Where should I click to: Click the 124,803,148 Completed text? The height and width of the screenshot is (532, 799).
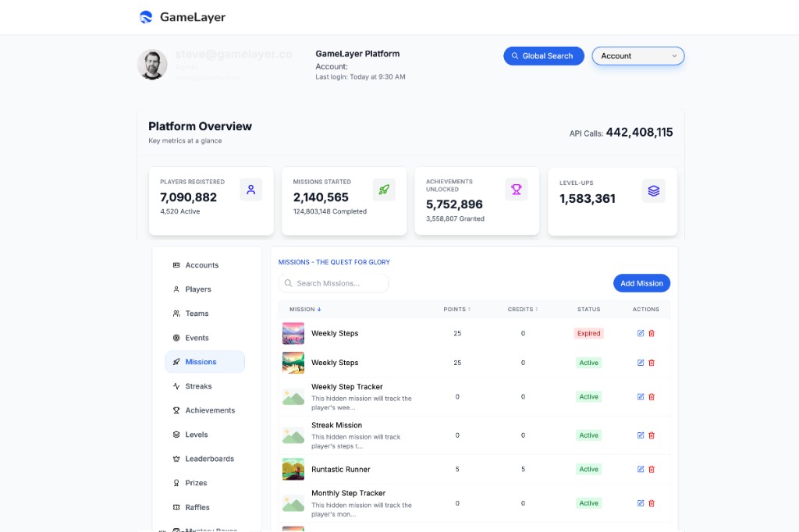(x=330, y=211)
